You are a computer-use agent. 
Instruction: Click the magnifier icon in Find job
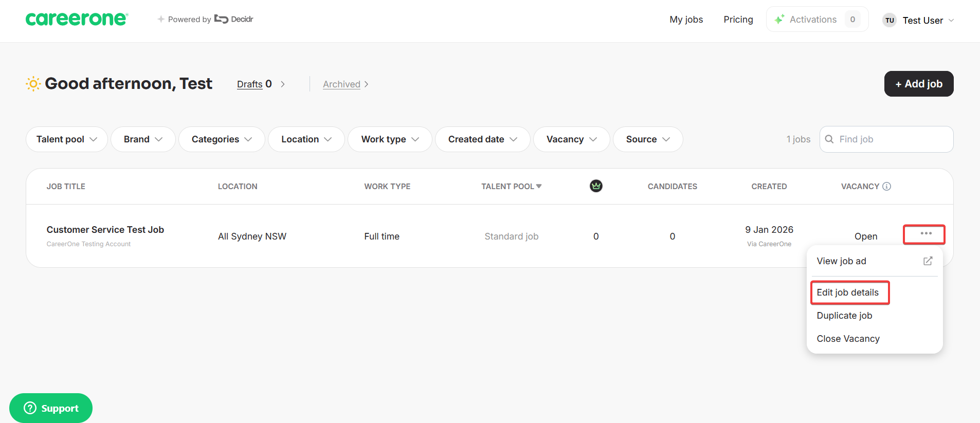click(829, 139)
